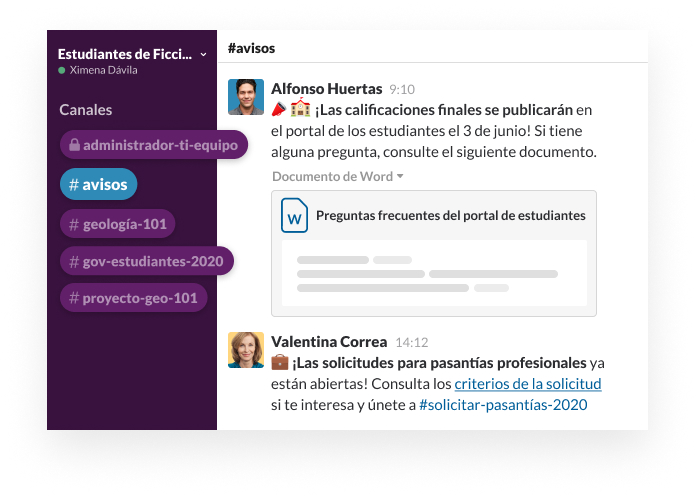Screen dimensions: 696x496
Task: Open Alfonso Huertas's profile picture
Action: (x=246, y=97)
